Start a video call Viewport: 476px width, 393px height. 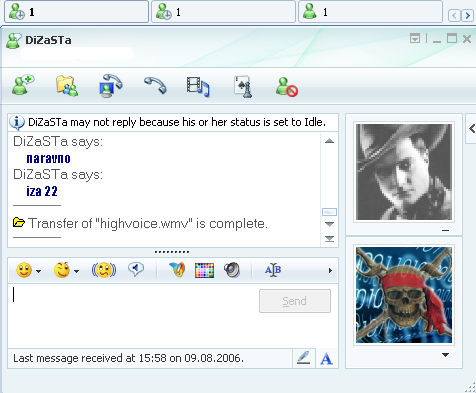point(111,86)
